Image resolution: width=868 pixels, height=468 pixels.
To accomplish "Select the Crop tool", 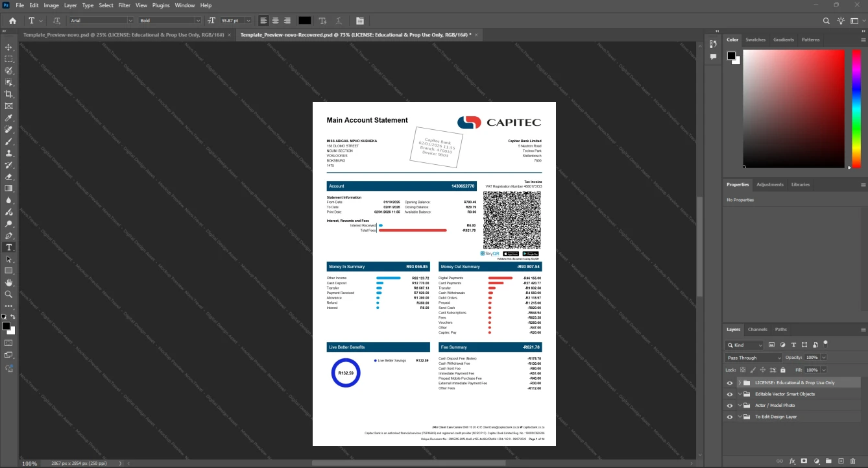I will click(9, 94).
